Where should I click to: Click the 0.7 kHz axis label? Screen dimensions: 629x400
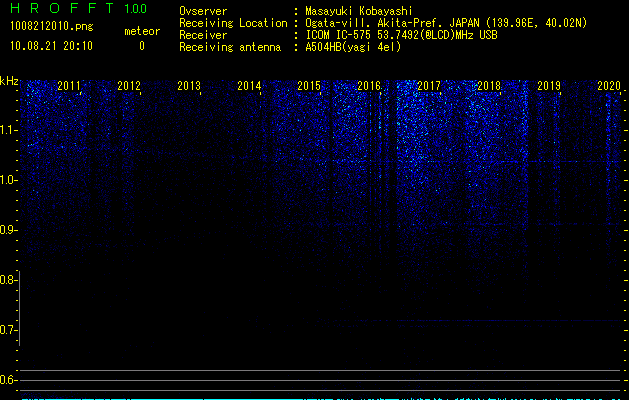[8, 330]
